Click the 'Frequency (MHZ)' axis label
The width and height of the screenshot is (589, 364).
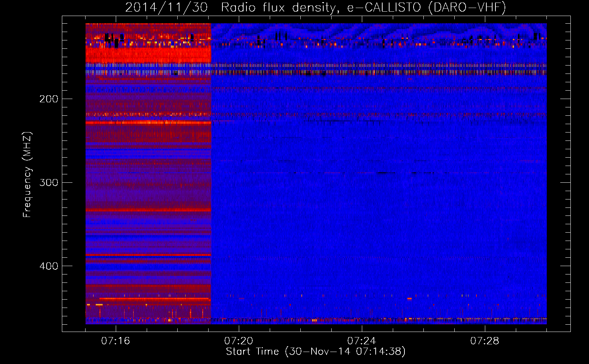click(28, 175)
